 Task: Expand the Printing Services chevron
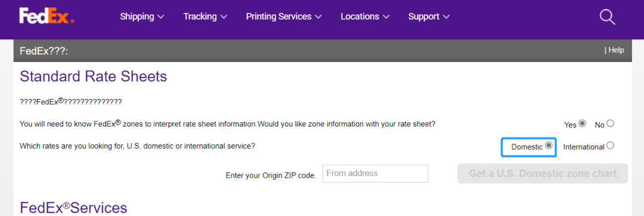coord(318,17)
